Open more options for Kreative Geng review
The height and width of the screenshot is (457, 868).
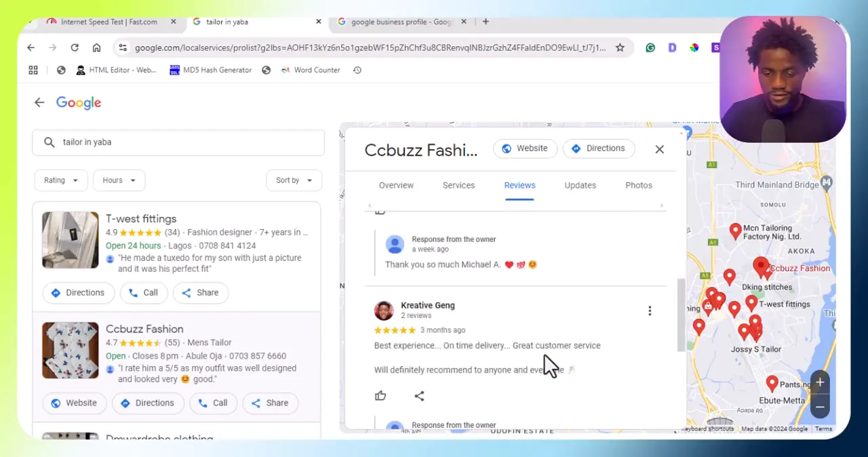(x=650, y=311)
